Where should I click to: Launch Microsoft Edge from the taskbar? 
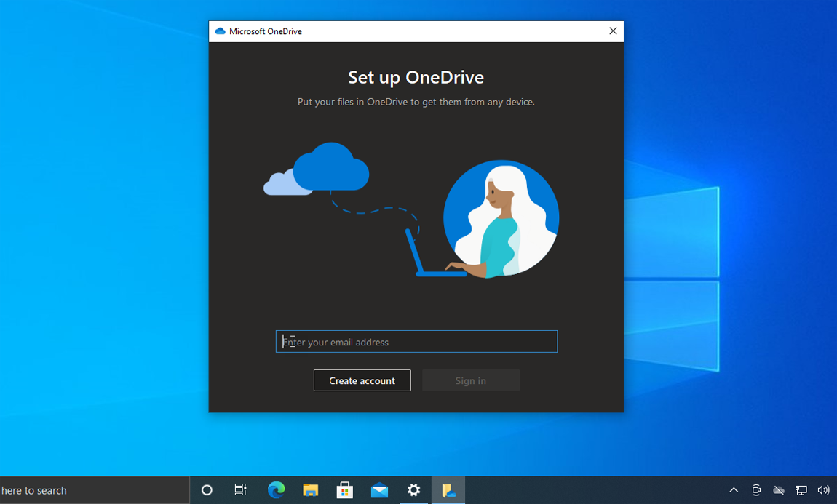(x=276, y=489)
